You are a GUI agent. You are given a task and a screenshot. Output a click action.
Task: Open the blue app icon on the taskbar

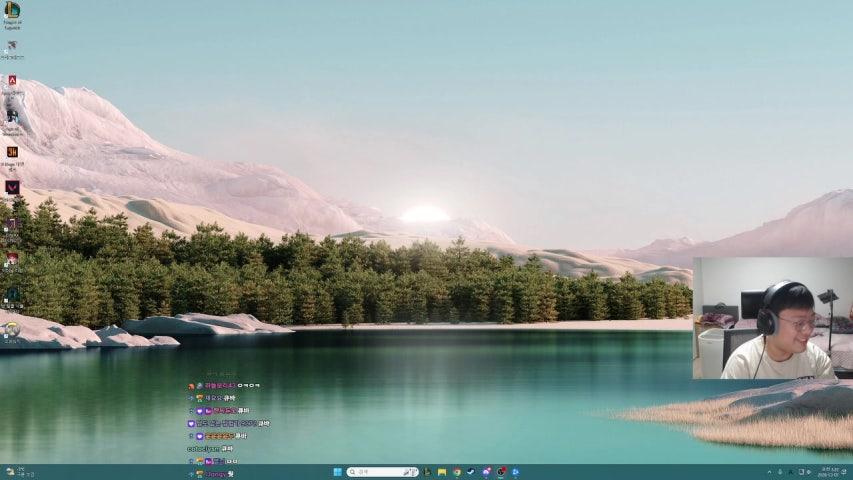click(515, 472)
